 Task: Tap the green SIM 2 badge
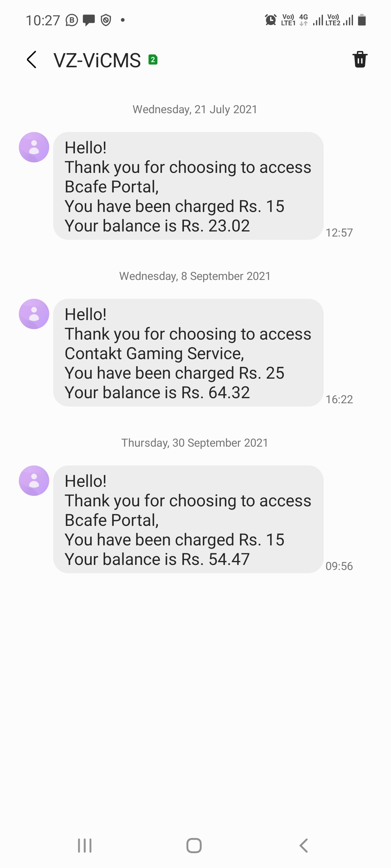click(x=153, y=60)
